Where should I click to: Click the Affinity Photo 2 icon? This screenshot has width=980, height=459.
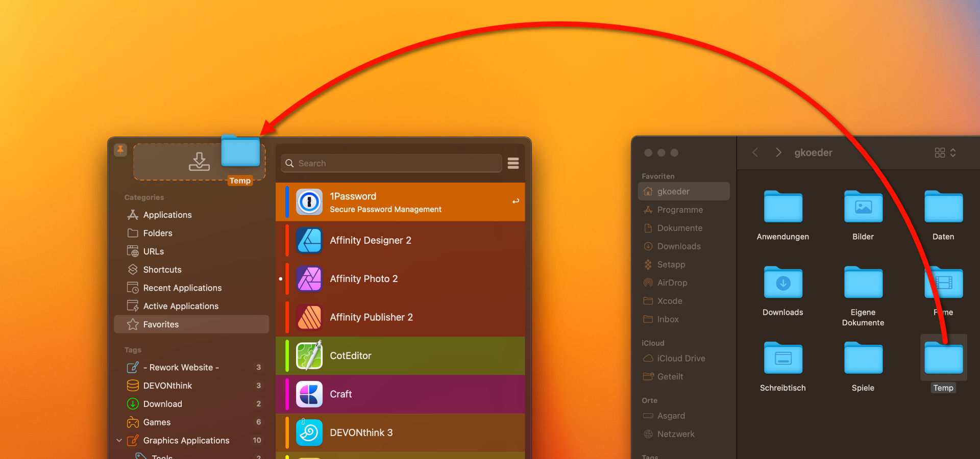[309, 279]
